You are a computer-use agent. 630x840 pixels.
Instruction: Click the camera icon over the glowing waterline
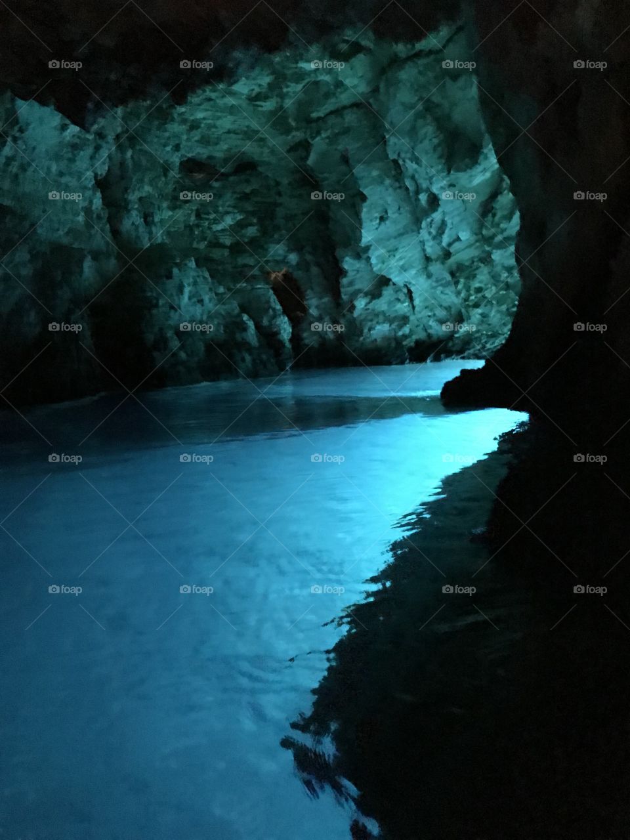click(446, 456)
